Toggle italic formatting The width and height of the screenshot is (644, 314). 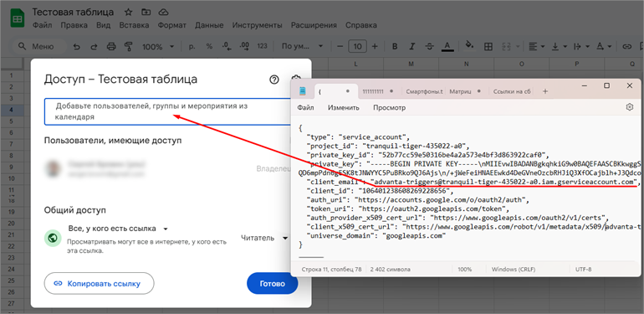click(412, 46)
